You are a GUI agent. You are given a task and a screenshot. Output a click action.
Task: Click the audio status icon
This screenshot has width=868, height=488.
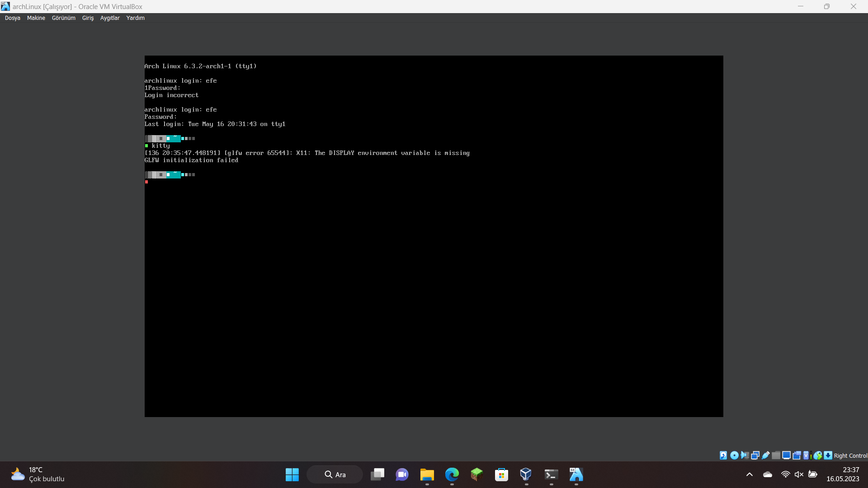[745, 455]
